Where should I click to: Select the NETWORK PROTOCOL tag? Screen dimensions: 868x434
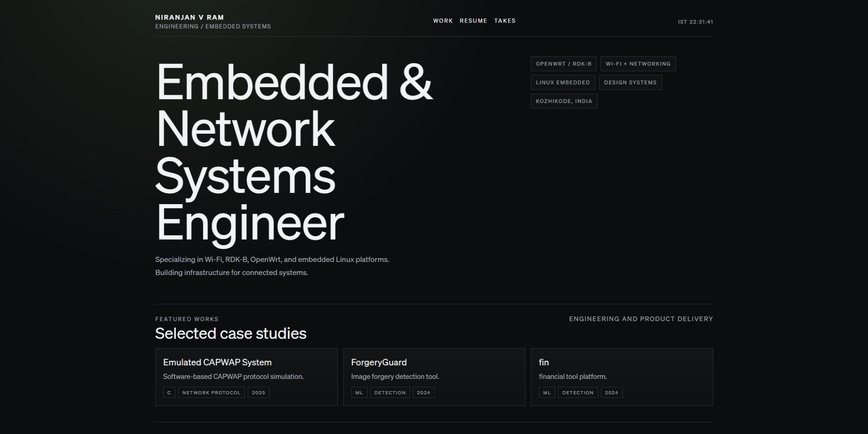(211, 392)
